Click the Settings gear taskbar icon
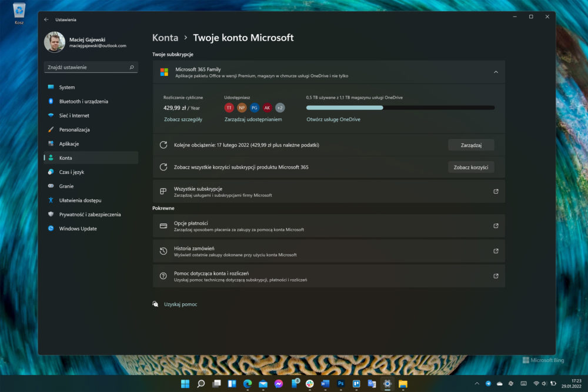Image resolution: width=588 pixels, height=392 pixels. pyautogui.click(x=387, y=384)
